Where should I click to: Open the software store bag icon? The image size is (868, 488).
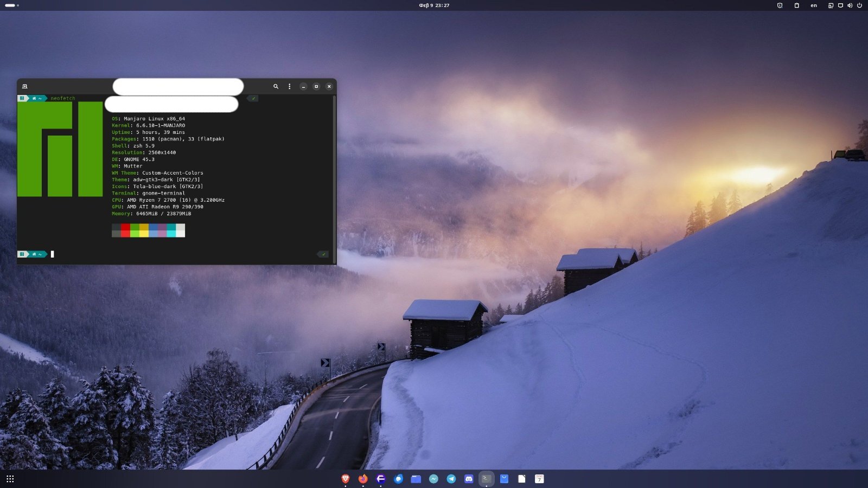tap(504, 478)
